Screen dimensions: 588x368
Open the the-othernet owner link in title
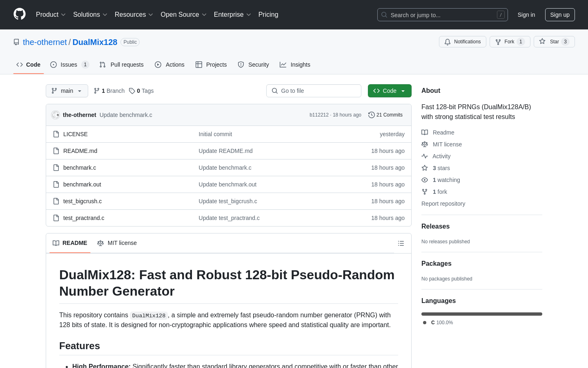(45, 42)
